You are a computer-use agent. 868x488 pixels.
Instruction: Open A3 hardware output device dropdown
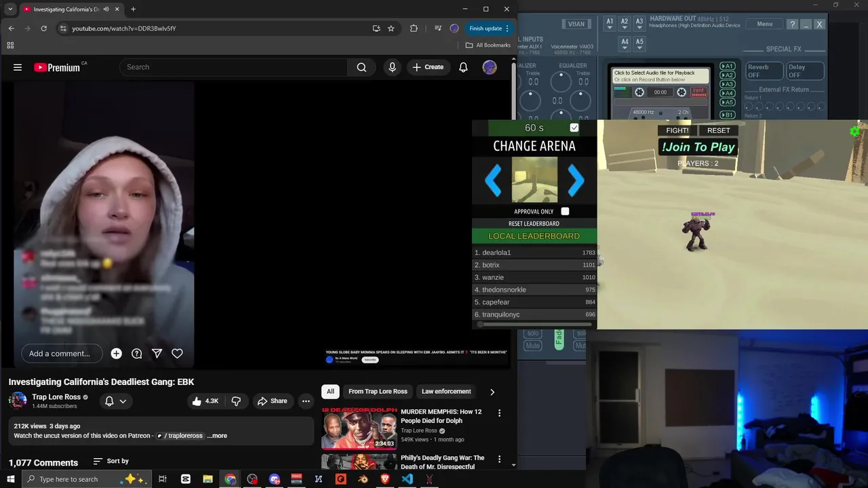click(x=639, y=24)
